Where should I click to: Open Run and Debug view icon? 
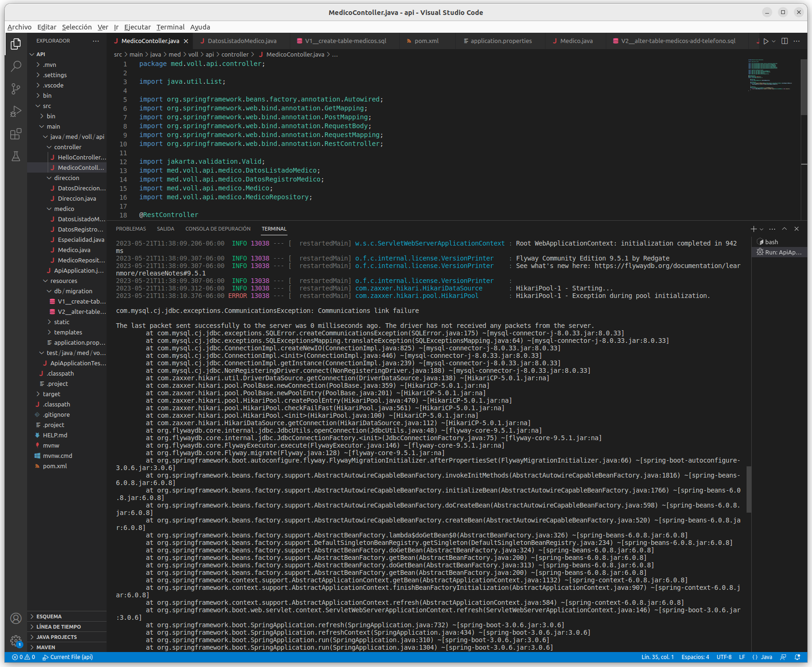[16, 111]
